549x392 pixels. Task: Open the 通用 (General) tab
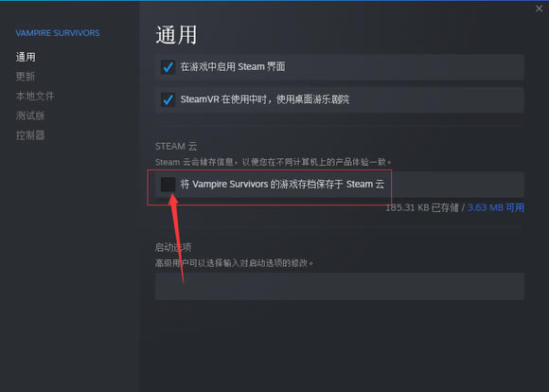[26, 57]
